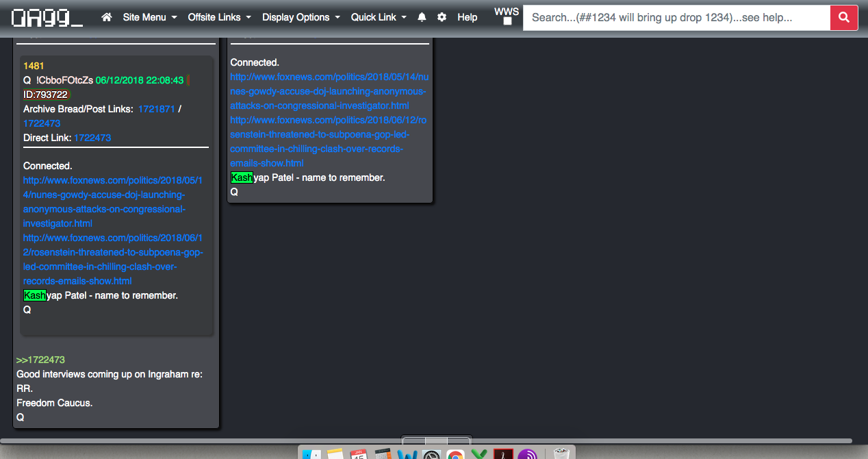Click 'Kashyap Patel' line in drop 1481 card
This screenshot has height=459, width=868.
(101, 295)
